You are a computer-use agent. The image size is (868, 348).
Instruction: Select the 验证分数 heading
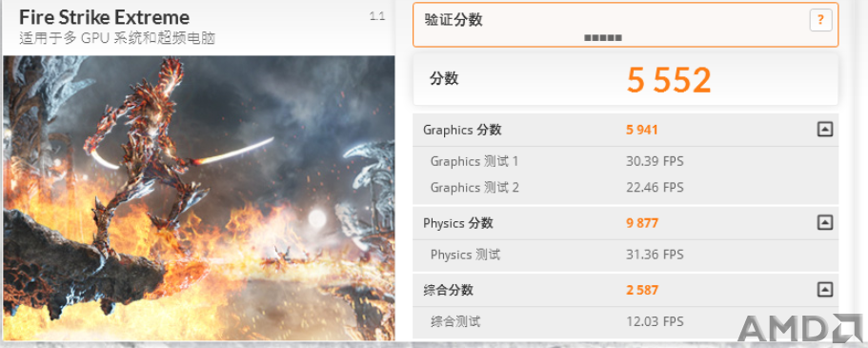(x=454, y=20)
